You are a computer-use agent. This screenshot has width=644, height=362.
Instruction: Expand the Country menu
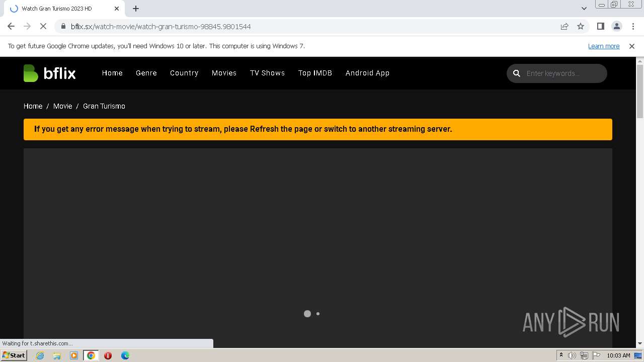coord(184,73)
